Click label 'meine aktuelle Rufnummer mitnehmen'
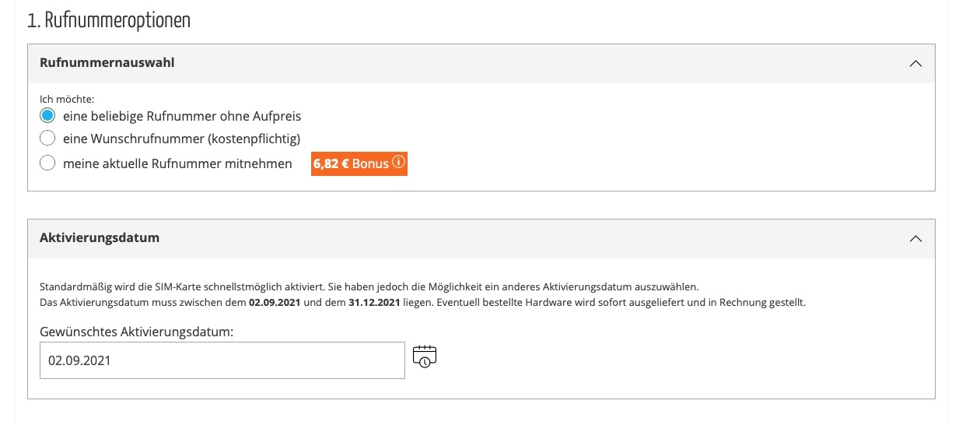 (177, 163)
